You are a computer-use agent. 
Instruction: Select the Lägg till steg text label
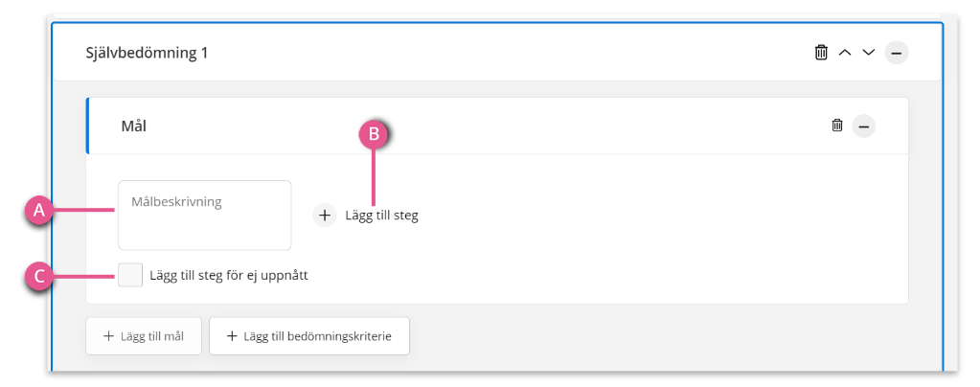pos(381,216)
